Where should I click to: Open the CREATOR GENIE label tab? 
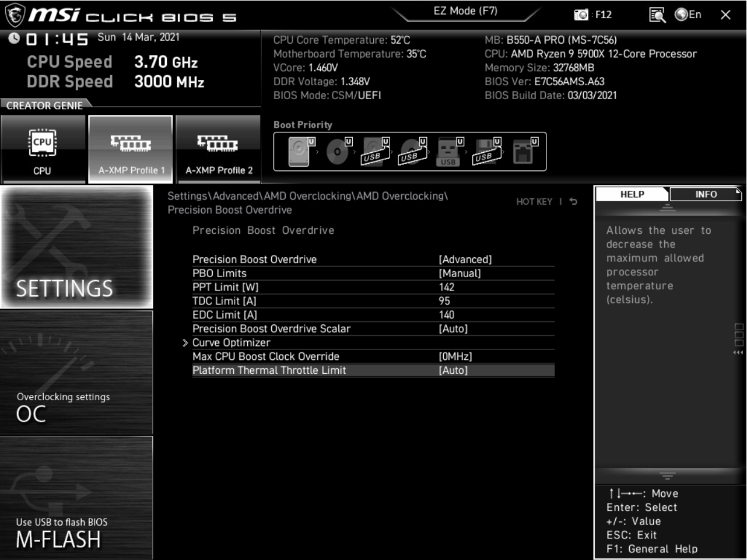click(x=45, y=106)
